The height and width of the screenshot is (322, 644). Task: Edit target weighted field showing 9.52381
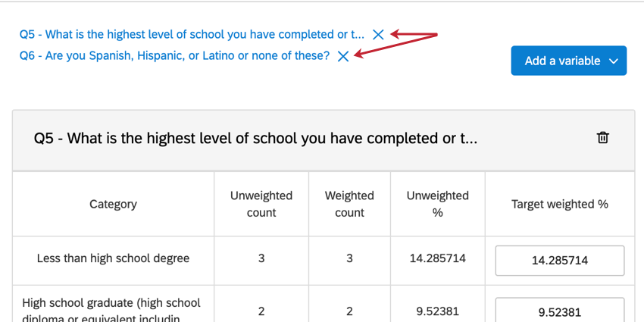click(x=560, y=312)
